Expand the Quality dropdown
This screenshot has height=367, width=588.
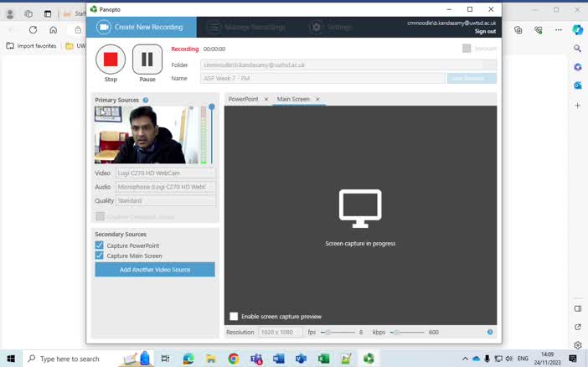(165, 201)
